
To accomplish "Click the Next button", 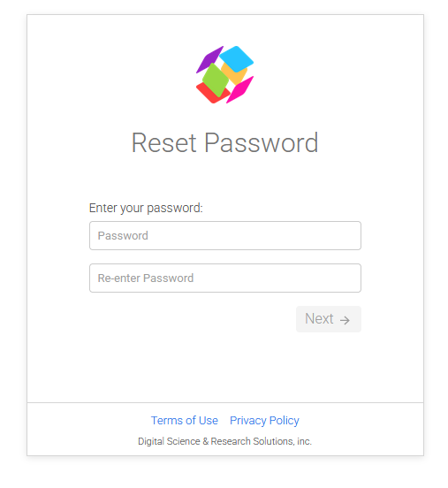I will (x=329, y=319).
